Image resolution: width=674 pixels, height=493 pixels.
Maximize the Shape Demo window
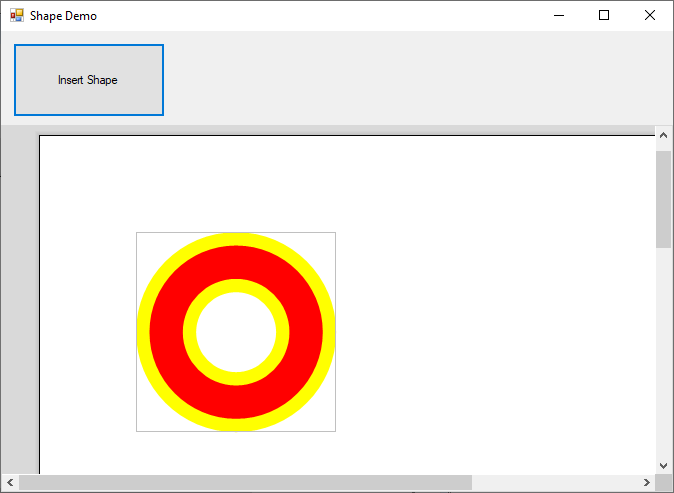604,15
